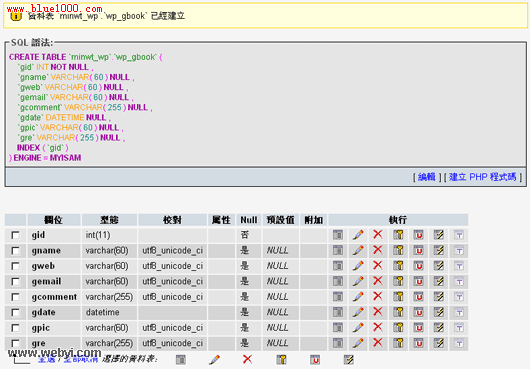Image resolution: width=530 pixels, height=369 pixels.
Task: Click the 欄位 column header
Action: 53,220
